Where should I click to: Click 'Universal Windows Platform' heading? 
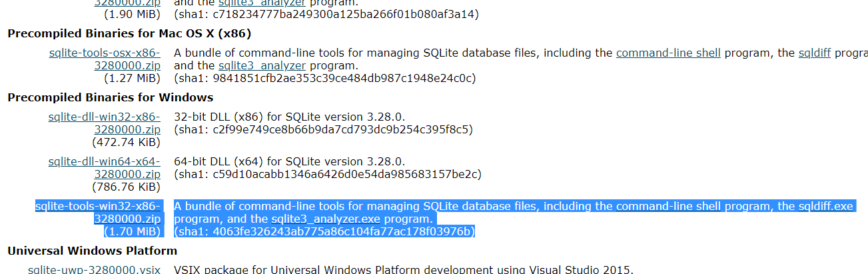[x=93, y=251]
